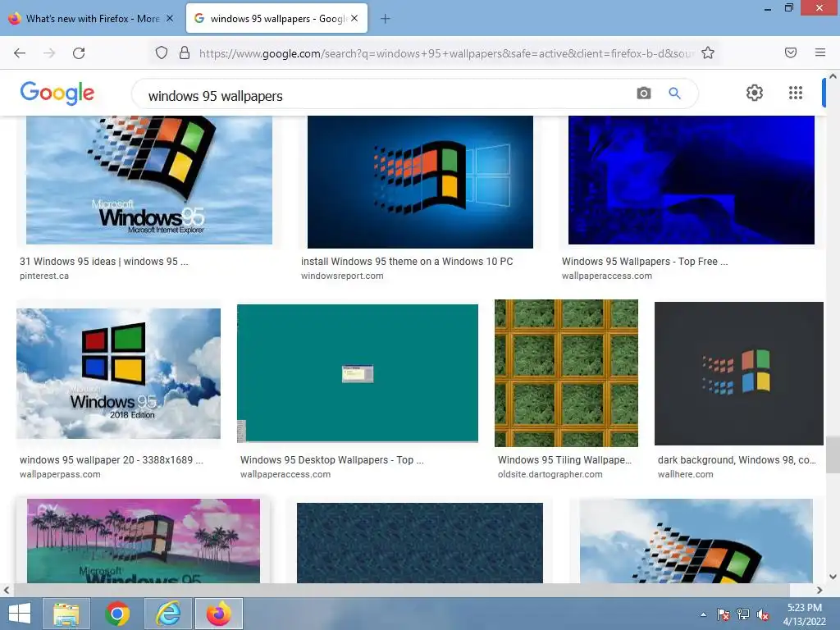Click 'windows 95 wallpaper 20 - 3388x1689 ...'

click(x=112, y=459)
